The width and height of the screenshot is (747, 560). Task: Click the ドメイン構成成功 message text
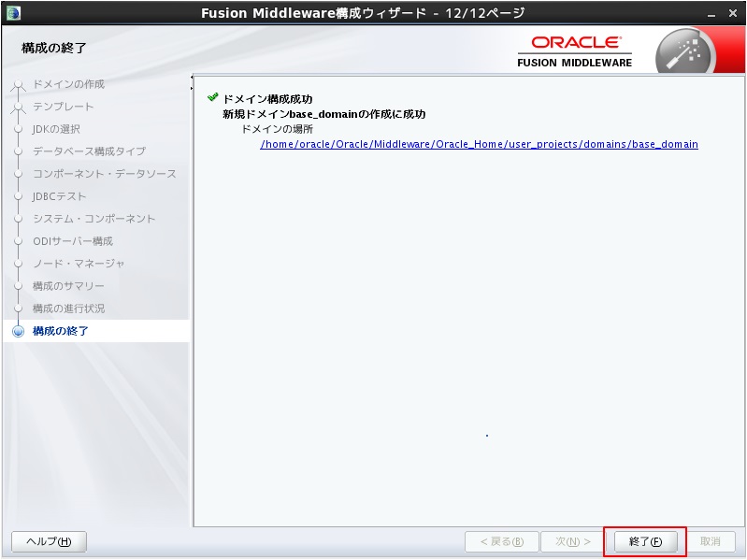click(267, 99)
